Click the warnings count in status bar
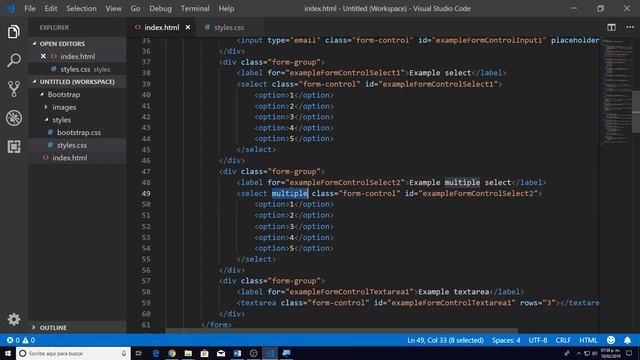 pyautogui.click(x=29, y=340)
